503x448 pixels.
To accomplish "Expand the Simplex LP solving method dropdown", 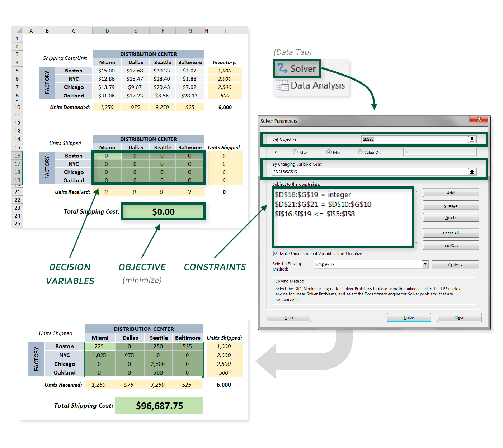I will (x=425, y=264).
